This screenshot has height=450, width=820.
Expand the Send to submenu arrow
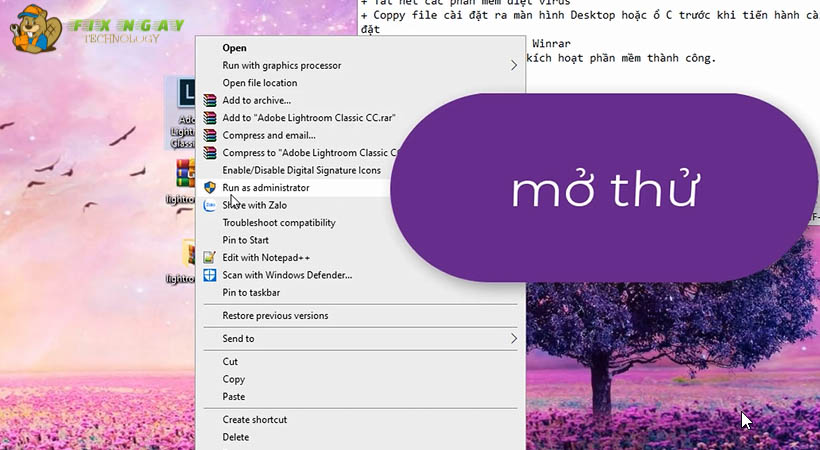coord(514,338)
